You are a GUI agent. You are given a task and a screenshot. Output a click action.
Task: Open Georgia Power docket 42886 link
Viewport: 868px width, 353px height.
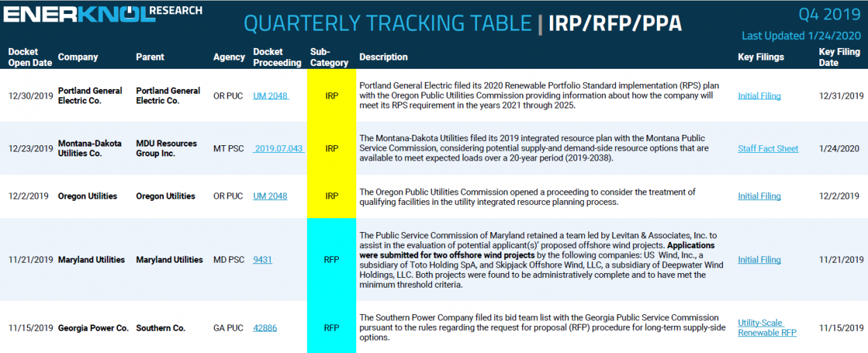tap(265, 328)
